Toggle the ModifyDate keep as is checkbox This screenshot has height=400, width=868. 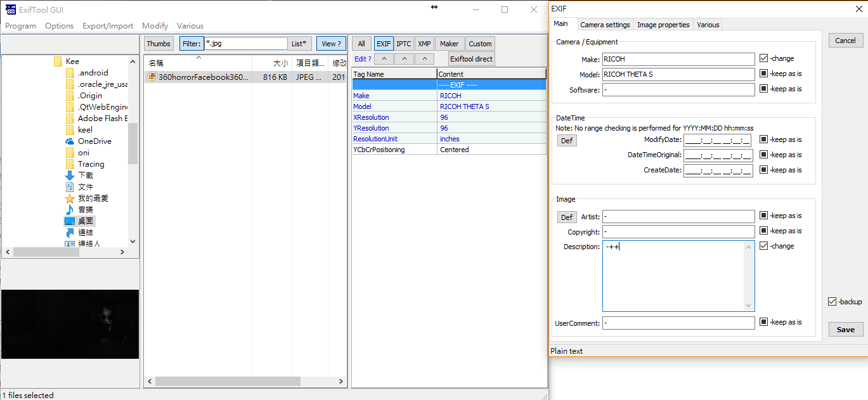point(764,139)
